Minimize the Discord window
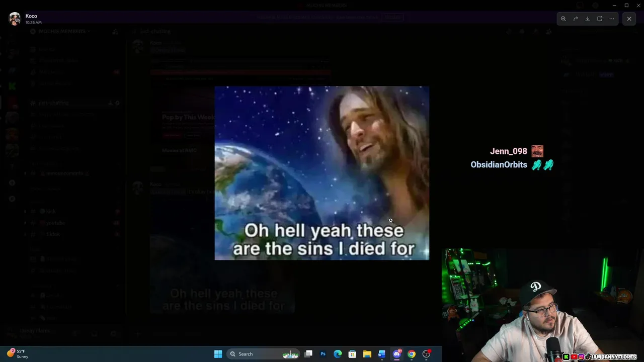This screenshot has width=644, height=362. point(614,5)
